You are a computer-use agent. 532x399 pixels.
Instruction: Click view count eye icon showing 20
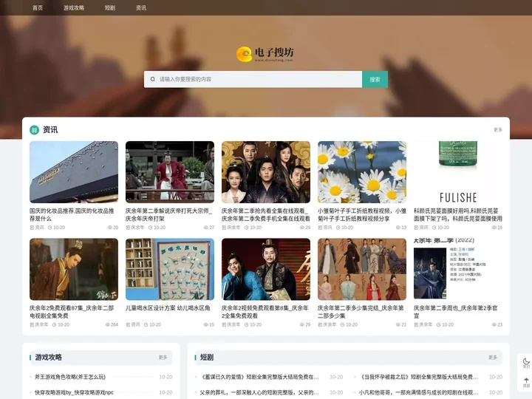tap(110, 228)
